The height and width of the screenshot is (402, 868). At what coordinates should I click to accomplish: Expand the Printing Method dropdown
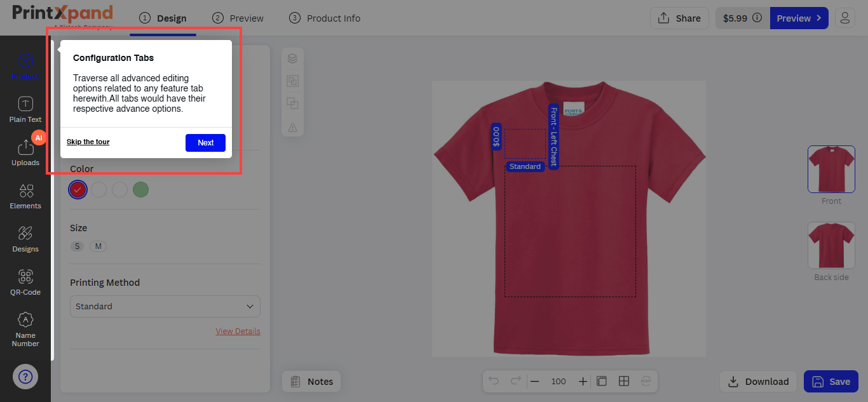point(165,306)
